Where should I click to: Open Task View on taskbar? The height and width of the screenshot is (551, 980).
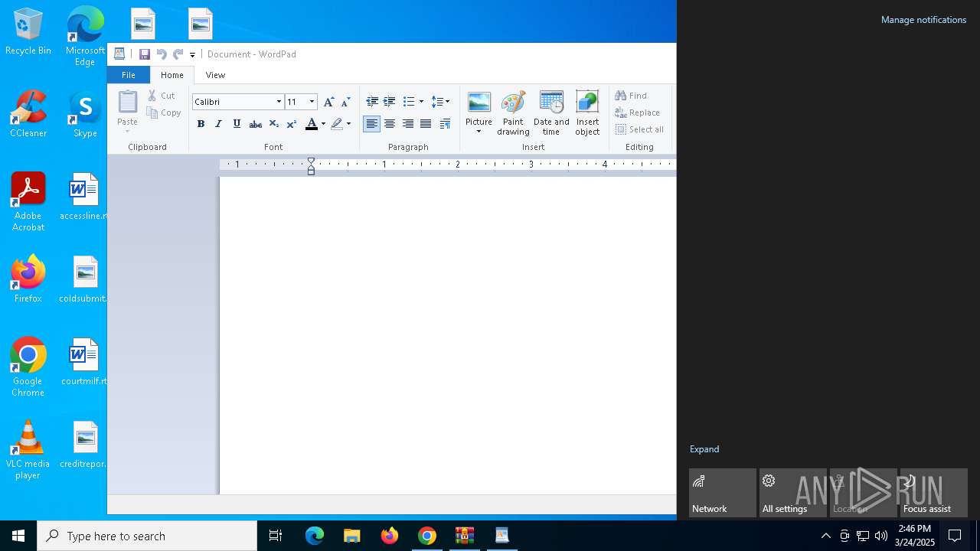pos(276,536)
